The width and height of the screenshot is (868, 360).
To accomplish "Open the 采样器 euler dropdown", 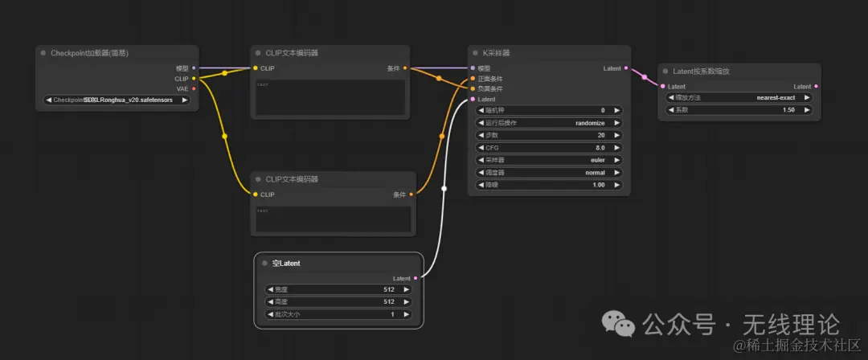I will (x=549, y=160).
